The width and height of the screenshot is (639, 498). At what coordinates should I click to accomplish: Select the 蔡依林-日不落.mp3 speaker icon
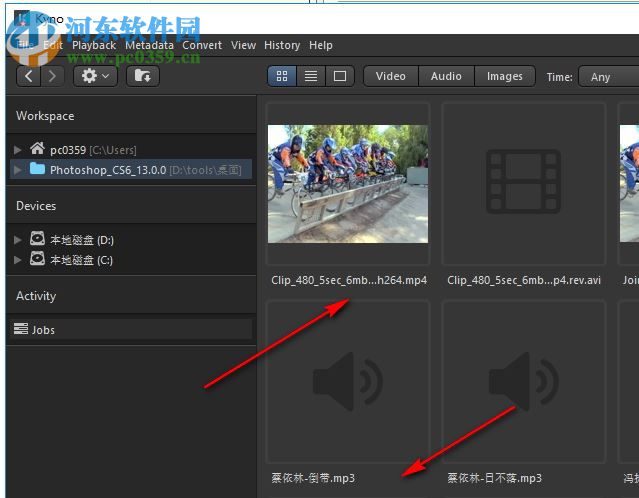click(x=524, y=381)
